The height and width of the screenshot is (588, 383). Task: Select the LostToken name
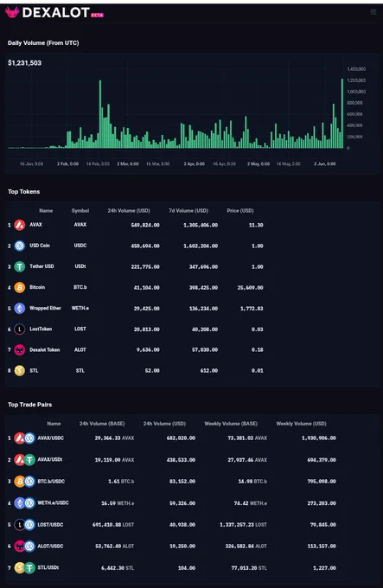click(x=41, y=329)
